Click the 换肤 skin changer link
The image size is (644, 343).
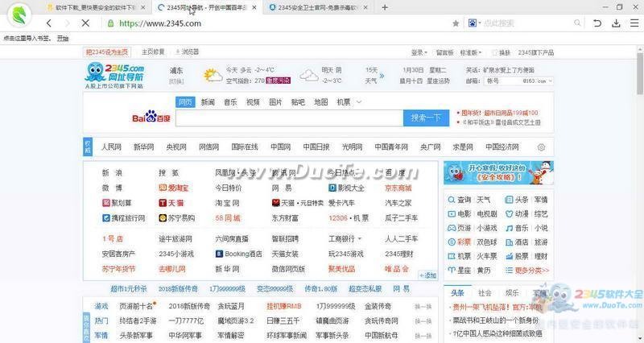(x=502, y=52)
